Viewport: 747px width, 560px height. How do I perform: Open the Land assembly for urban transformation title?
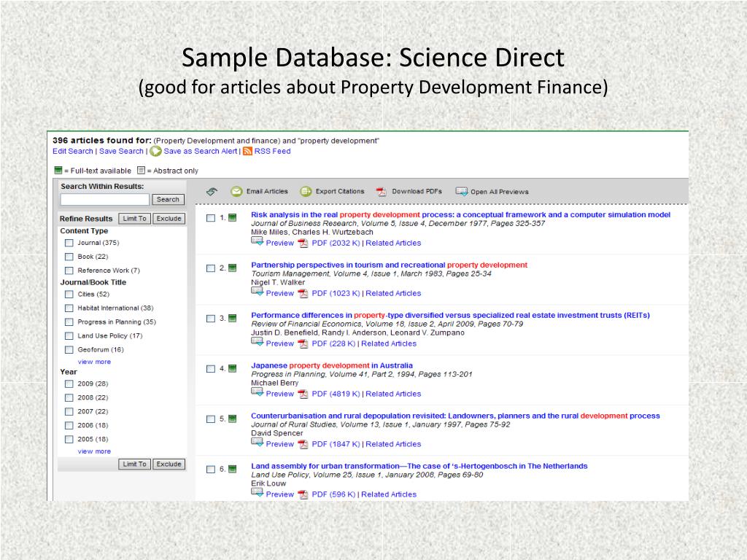[x=419, y=466]
